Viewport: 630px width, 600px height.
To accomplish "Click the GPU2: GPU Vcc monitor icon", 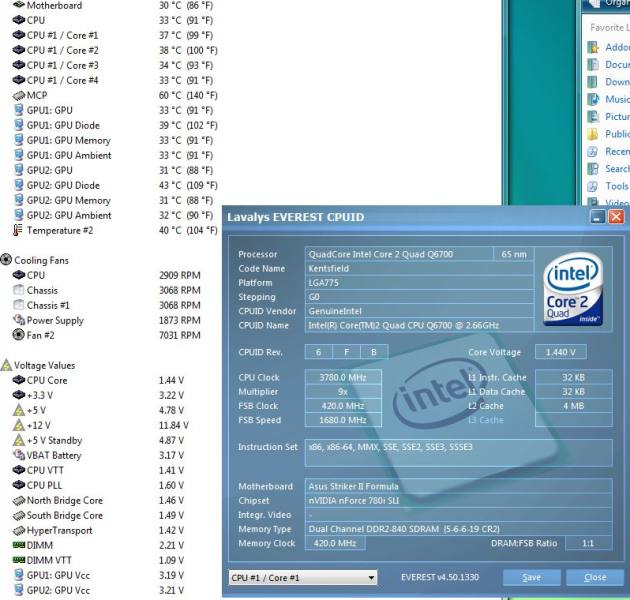I will pos(18,590).
